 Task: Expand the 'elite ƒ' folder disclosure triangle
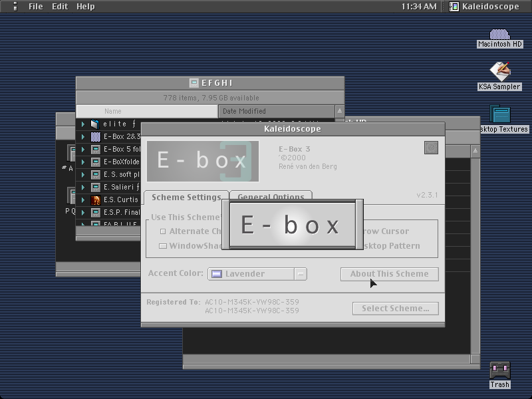(82, 124)
